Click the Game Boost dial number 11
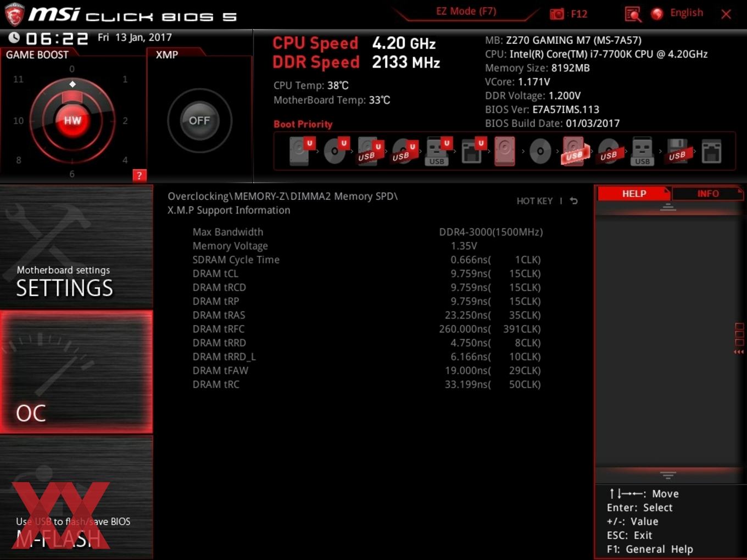The height and width of the screenshot is (560, 747). 18,79
